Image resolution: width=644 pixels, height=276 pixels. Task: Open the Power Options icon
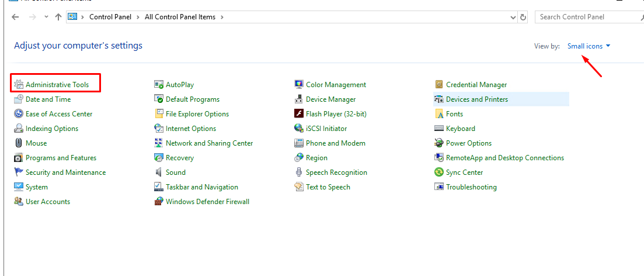point(439,143)
